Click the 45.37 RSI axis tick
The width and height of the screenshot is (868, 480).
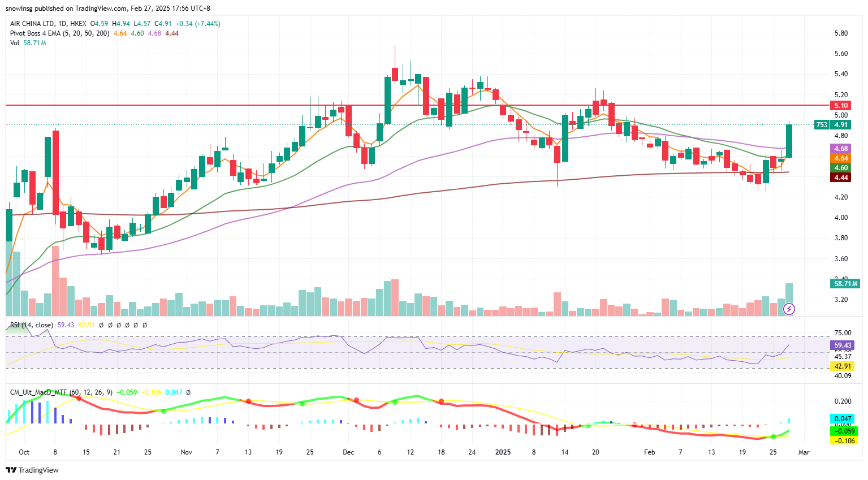pos(843,357)
